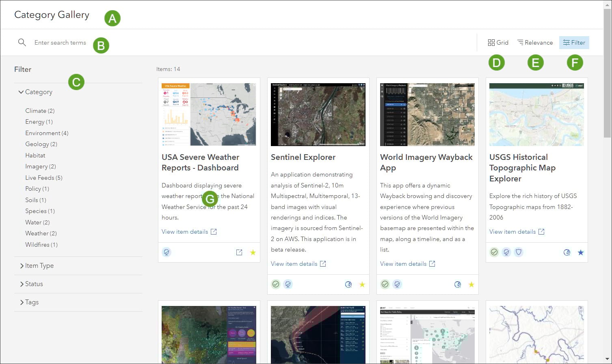Click authoritative checkmark badge on Sentinel Explorer card
The width and height of the screenshot is (612, 364).
(x=276, y=284)
